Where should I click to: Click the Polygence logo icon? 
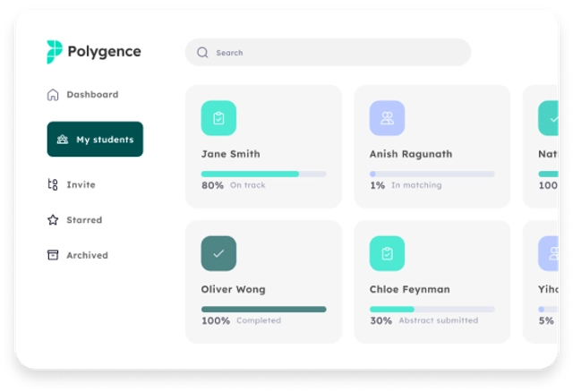pyautogui.click(x=55, y=52)
